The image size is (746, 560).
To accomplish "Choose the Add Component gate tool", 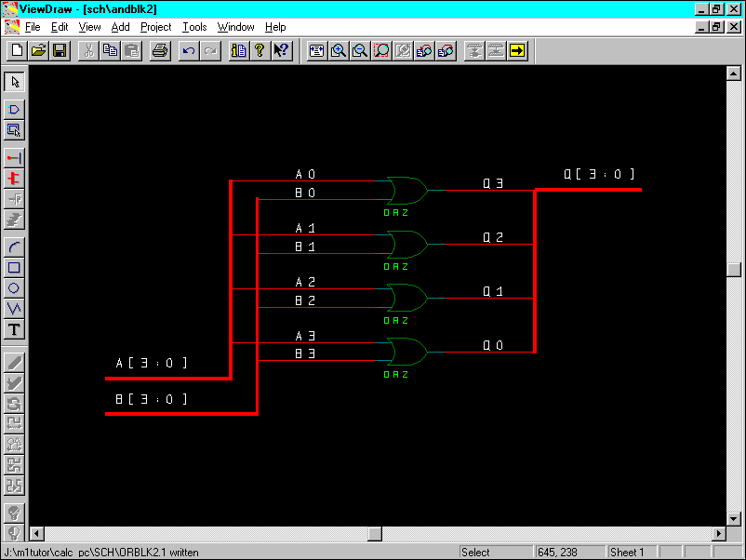I will point(14,110).
